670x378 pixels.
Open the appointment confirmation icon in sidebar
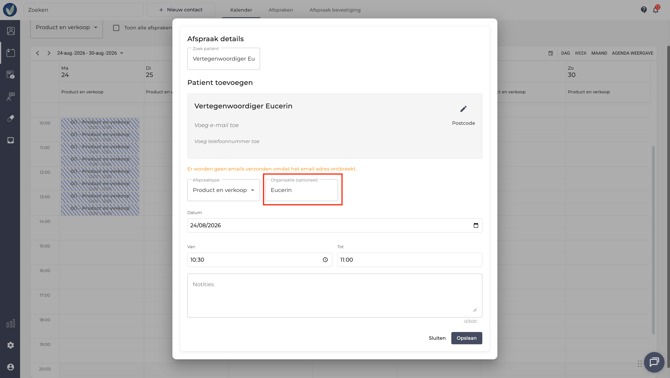pyautogui.click(x=11, y=75)
